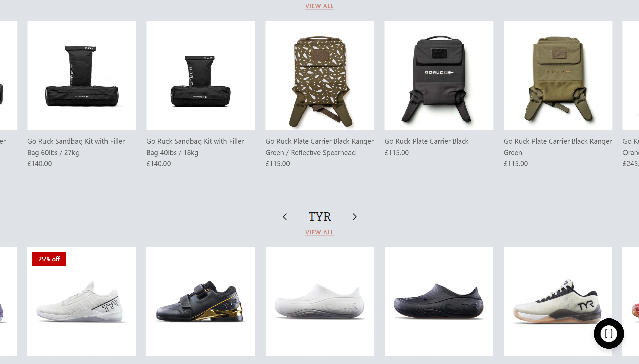Image resolution: width=639 pixels, height=364 pixels.
Task: Open the round black chat widget
Action: (609, 334)
